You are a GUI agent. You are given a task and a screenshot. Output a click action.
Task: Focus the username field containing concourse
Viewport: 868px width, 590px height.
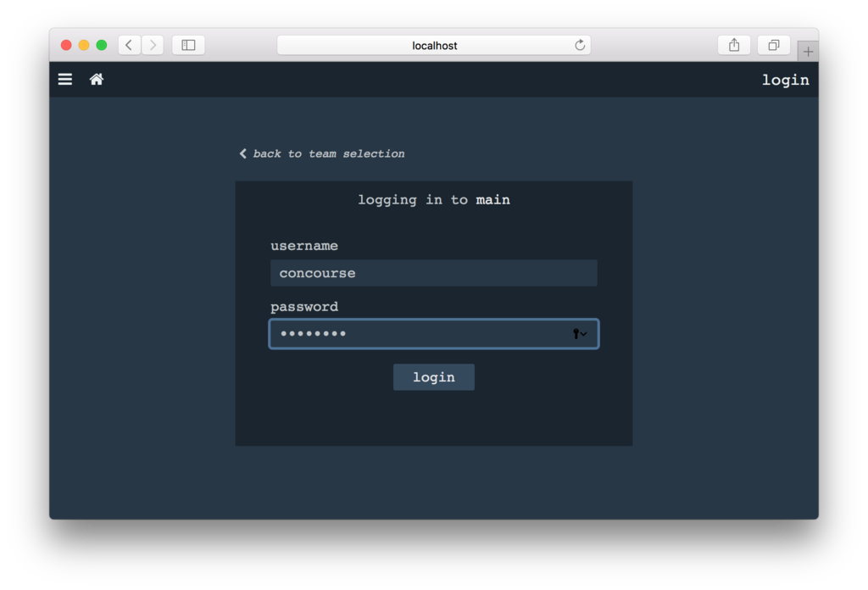(433, 273)
